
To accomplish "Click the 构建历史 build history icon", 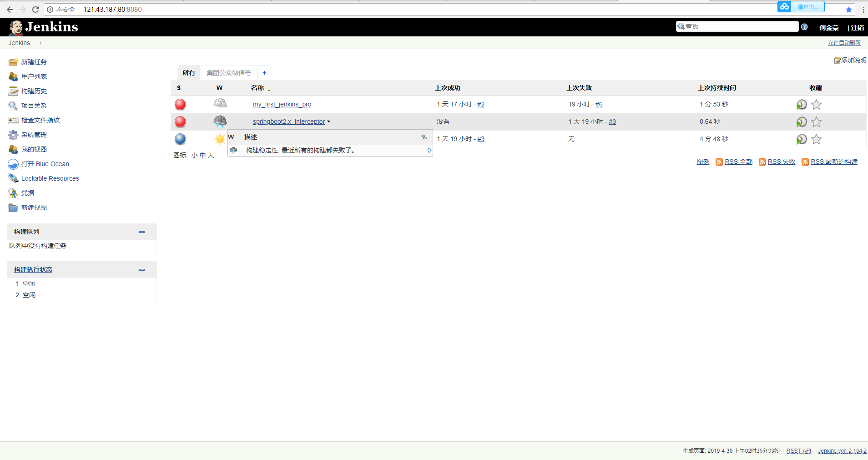I will [x=13, y=91].
